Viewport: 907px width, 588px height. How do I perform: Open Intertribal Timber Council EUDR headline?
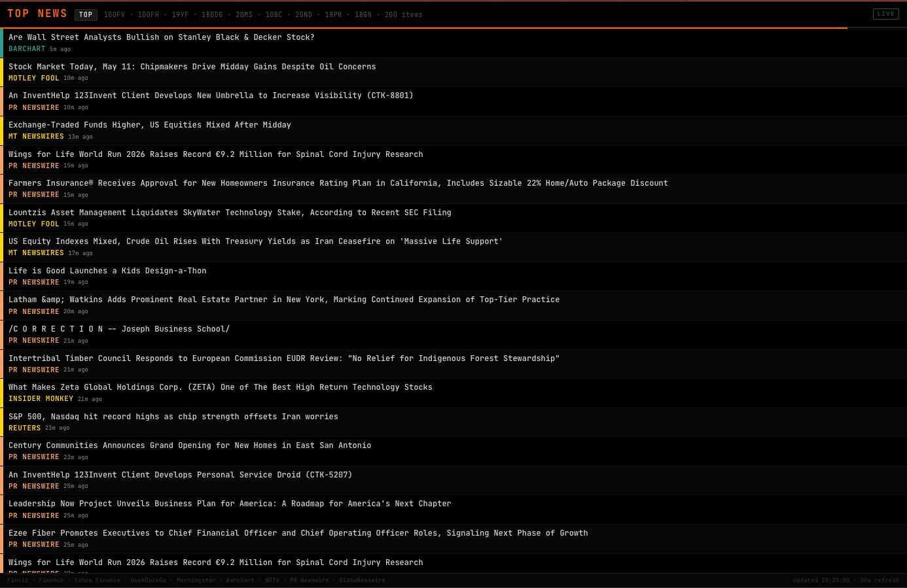(284, 358)
